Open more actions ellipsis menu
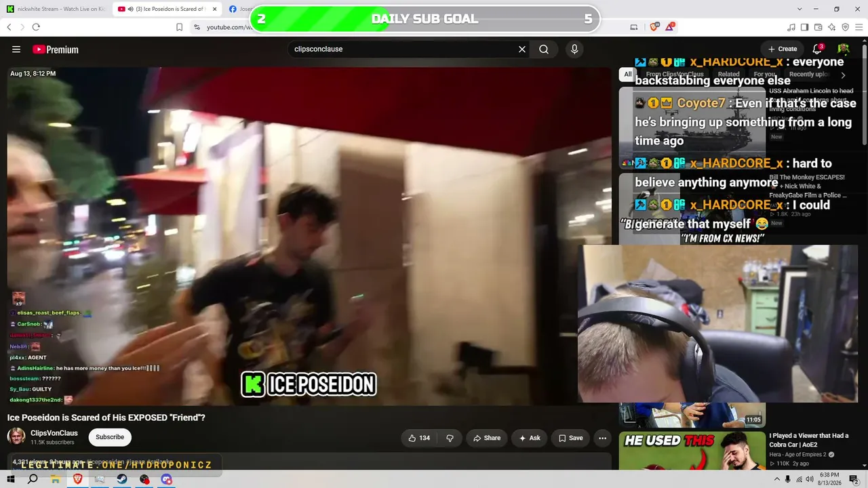The width and height of the screenshot is (868, 488). click(602, 438)
